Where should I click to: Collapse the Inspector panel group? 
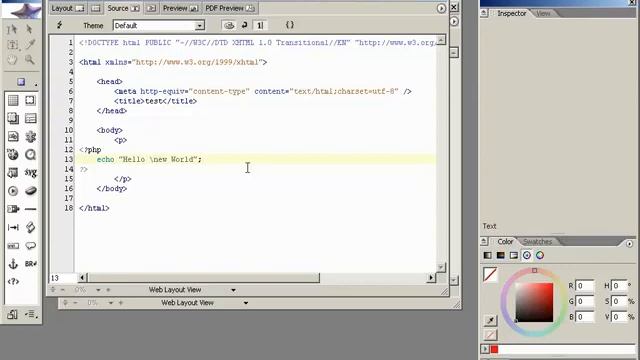[x=484, y=13]
